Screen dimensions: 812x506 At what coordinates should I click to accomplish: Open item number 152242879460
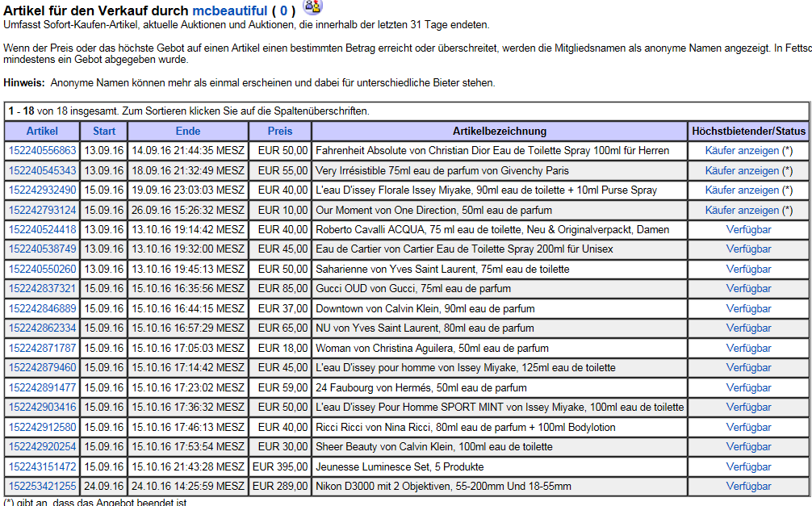coord(43,368)
